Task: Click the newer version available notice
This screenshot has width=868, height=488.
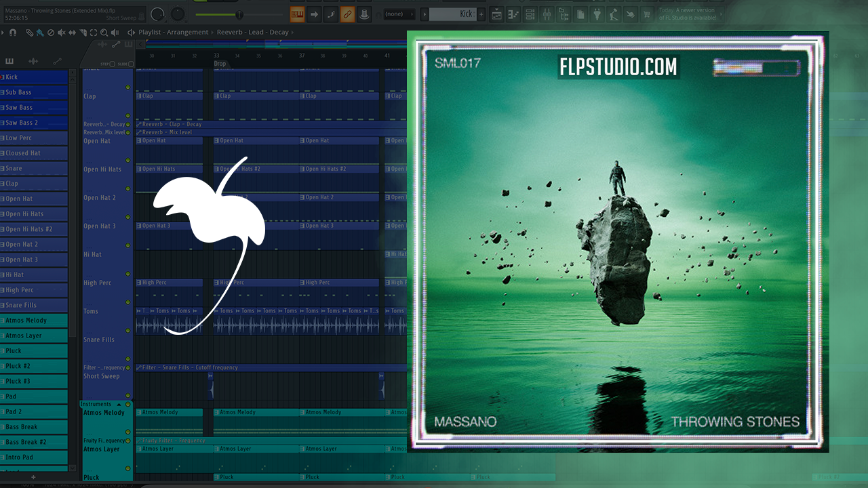Action: tap(687, 14)
